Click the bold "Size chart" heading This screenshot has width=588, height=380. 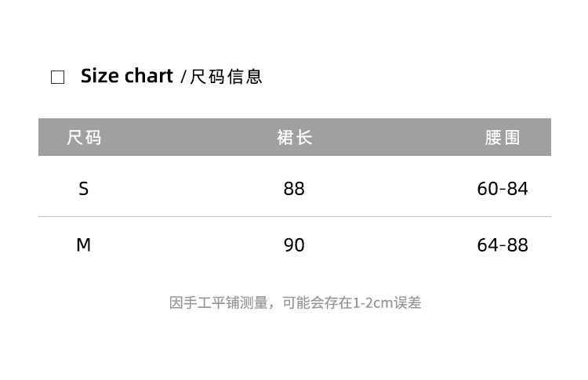click(x=126, y=76)
